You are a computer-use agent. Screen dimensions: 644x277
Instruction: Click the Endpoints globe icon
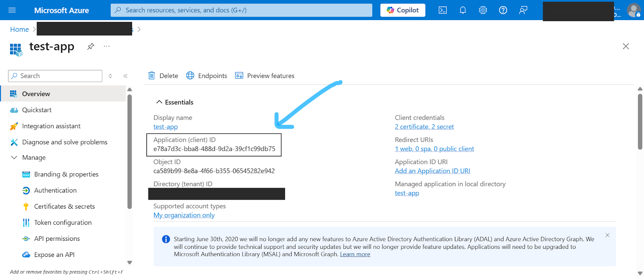coord(190,76)
